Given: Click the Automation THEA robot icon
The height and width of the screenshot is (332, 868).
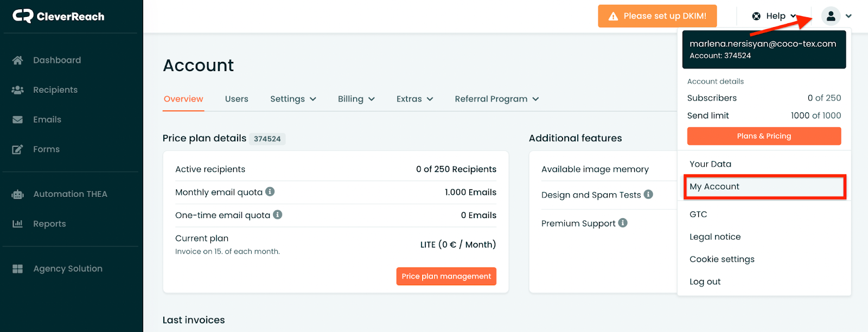Looking at the screenshot, I should click(x=17, y=194).
